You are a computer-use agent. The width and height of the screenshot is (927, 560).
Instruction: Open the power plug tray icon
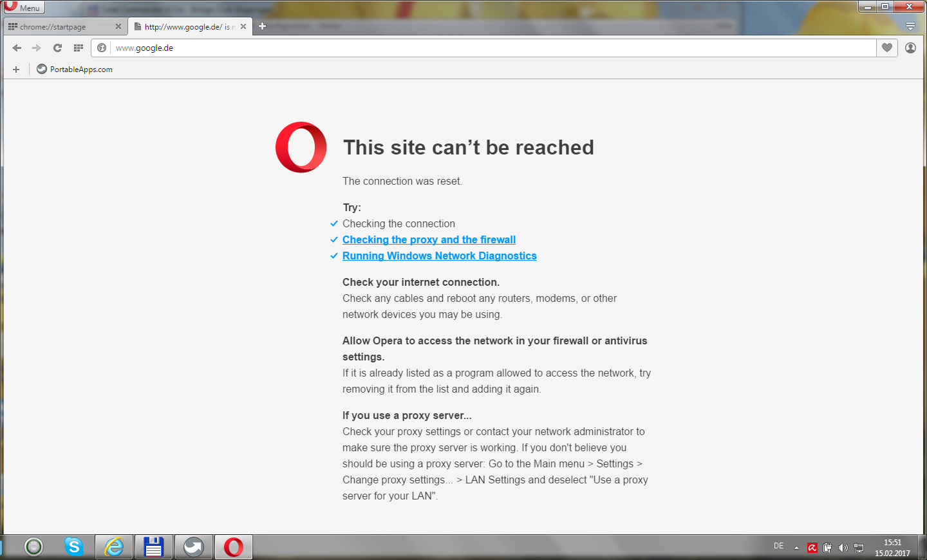click(x=828, y=548)
